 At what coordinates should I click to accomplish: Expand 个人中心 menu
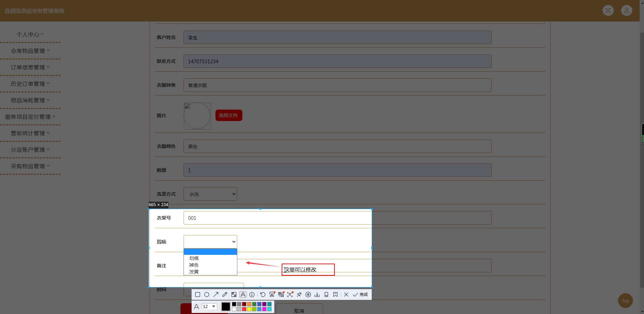pos(30,34)
